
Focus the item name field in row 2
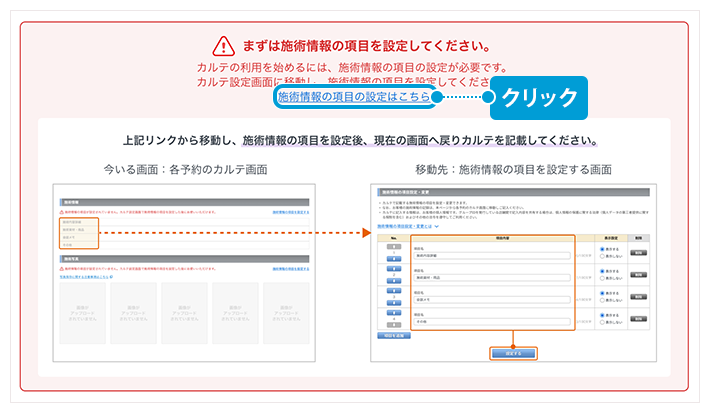click(492, 278)
